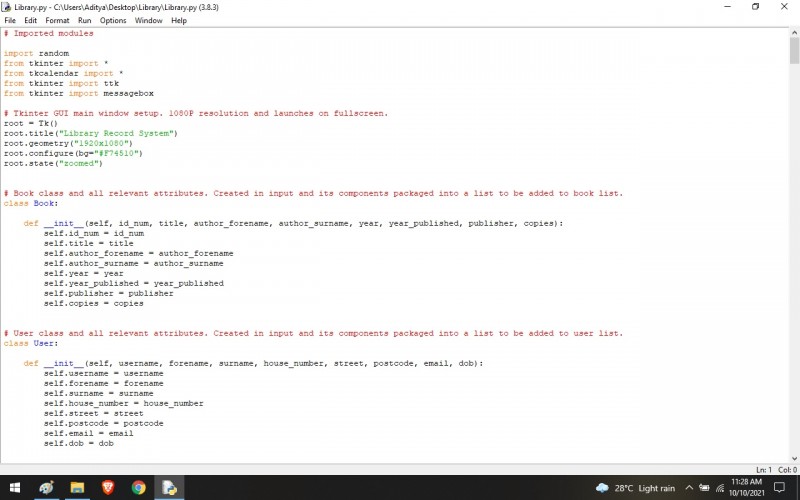Click 'self.year_published = year_published' line

[134, 283]
